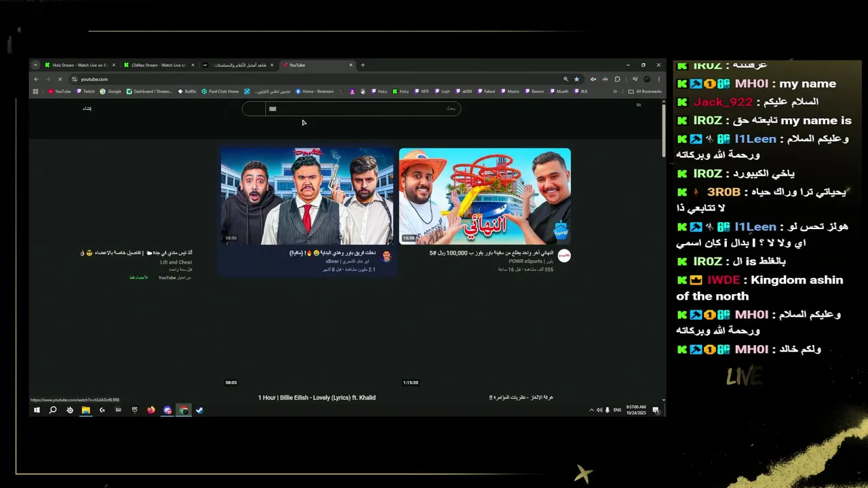Open Steam from the taskbar
Viewport: 868px width, 488px height.
(x=199, y=410)
